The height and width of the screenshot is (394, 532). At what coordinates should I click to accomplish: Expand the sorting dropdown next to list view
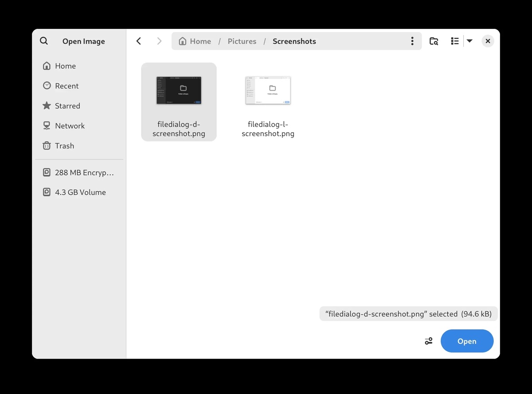469,41
